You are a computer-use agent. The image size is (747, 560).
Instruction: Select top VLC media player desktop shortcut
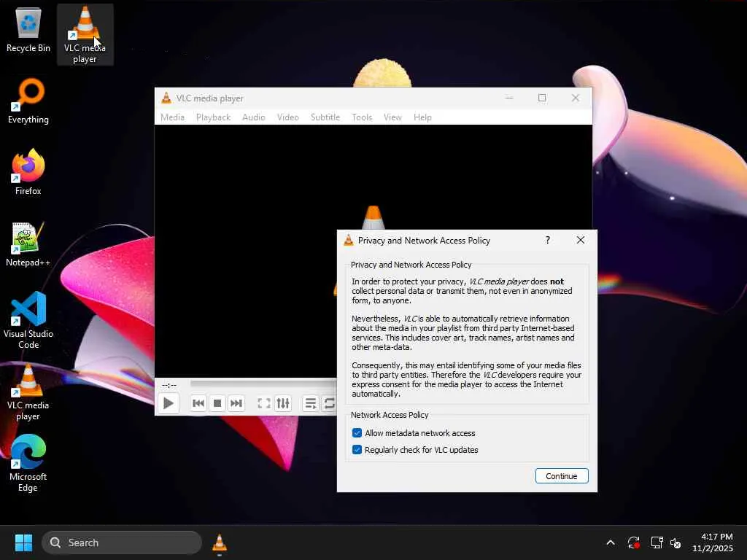point(85,34)
